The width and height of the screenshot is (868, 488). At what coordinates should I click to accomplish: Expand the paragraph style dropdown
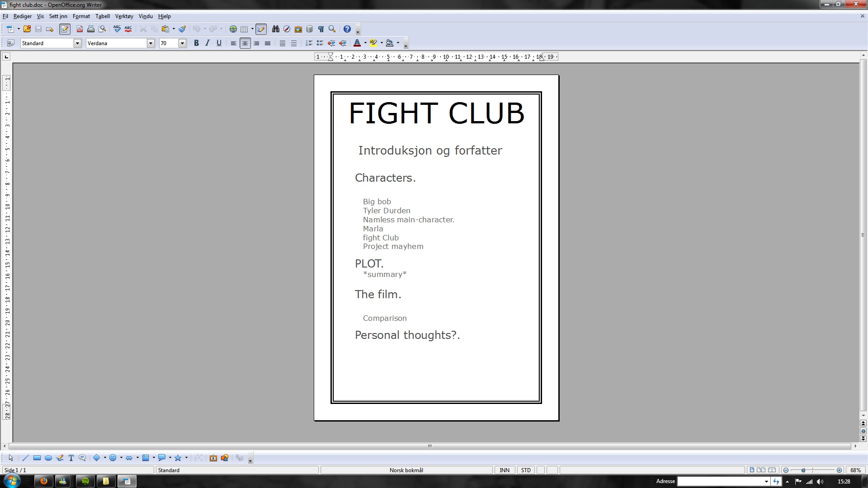(x=77, y=43)
